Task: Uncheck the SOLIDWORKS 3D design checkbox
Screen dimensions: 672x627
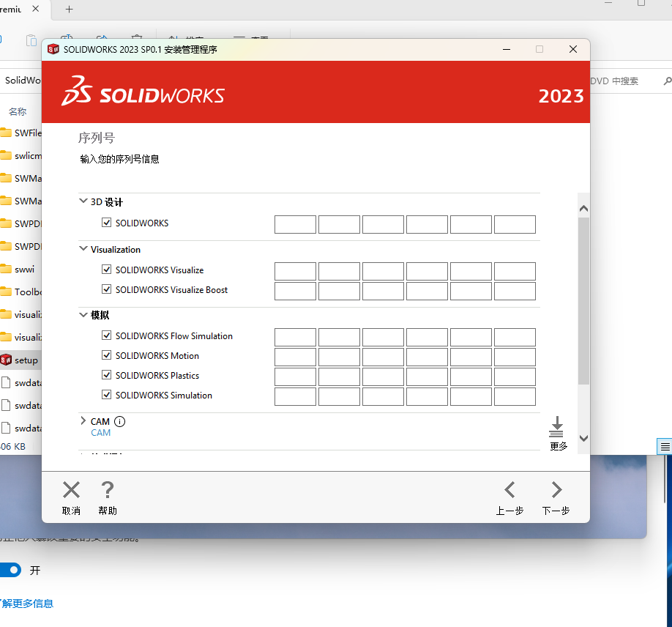Action: [x=107, y=223]
